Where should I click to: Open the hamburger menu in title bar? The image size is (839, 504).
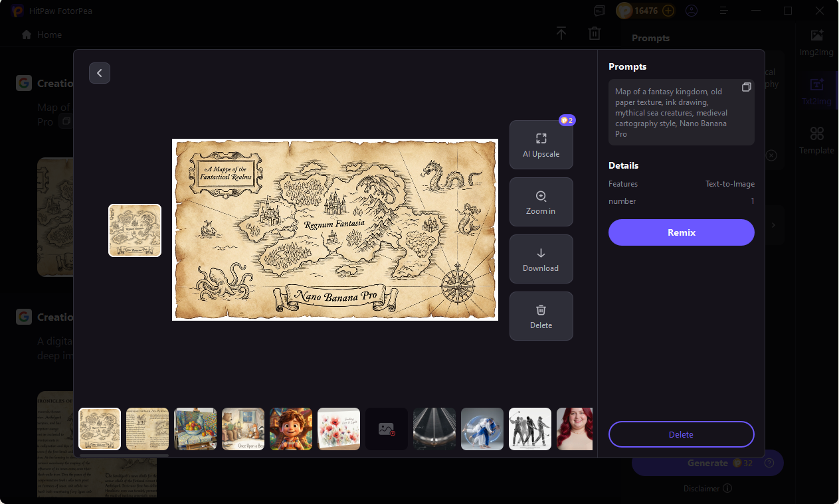[725, 11]
